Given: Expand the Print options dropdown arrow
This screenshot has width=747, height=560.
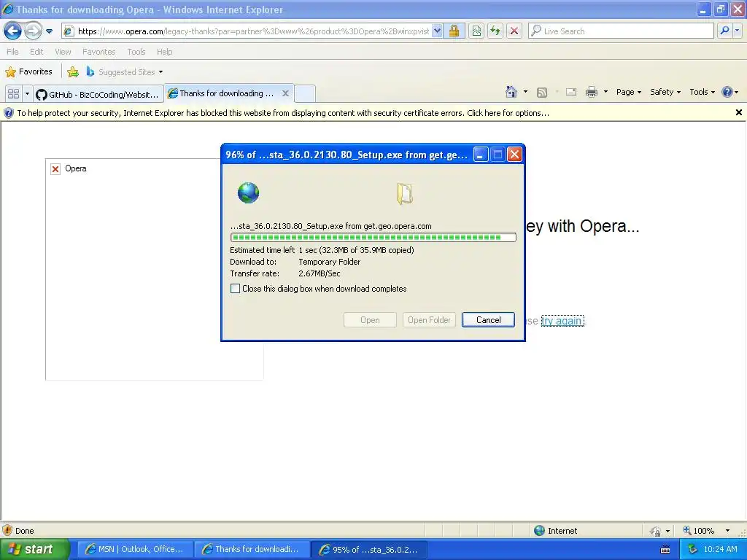Looking at the screenshot, I should pos(605,92).
